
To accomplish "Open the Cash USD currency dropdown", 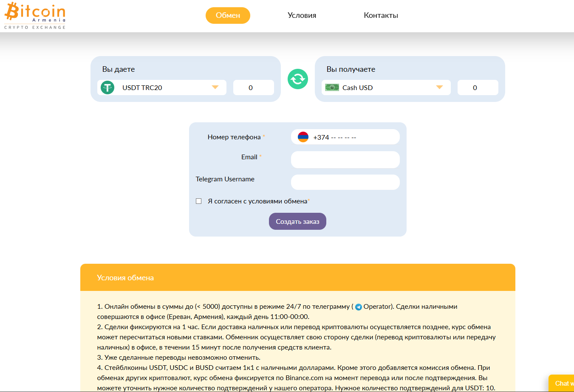I will tap(440, 87).
